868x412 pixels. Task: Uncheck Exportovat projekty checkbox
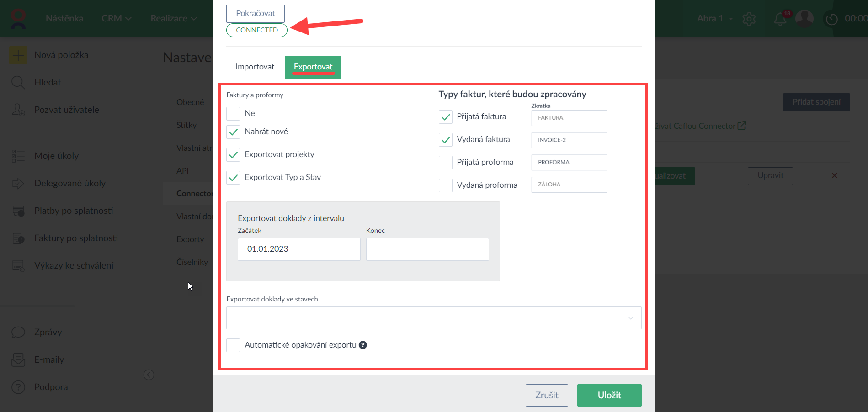233,155
